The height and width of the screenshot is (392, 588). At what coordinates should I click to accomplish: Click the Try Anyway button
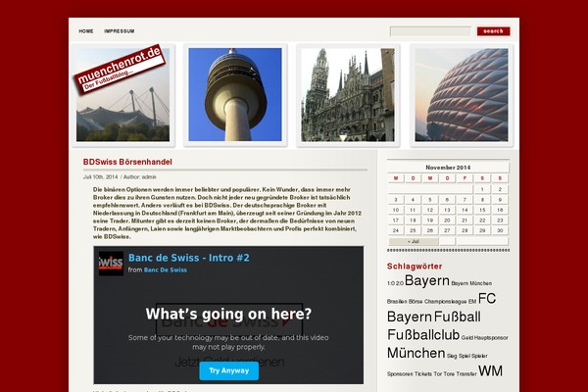pyautogui.click(x=228, y=370)
